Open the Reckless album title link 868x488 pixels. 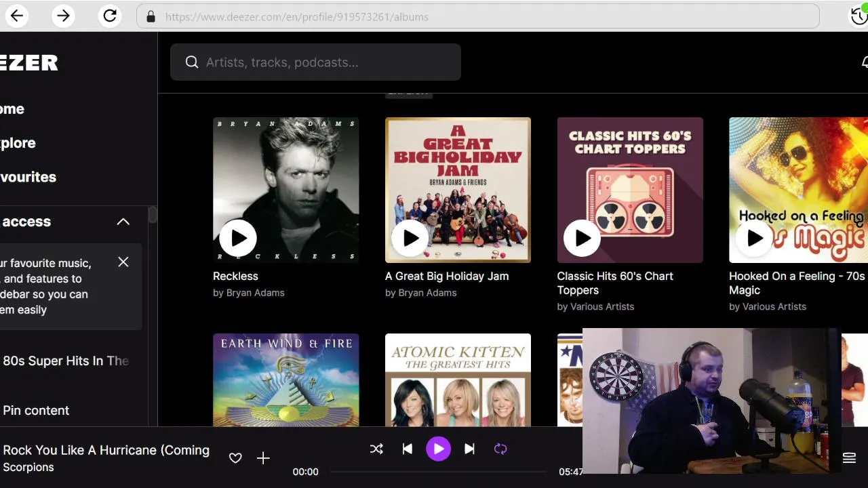click(235, 276)
